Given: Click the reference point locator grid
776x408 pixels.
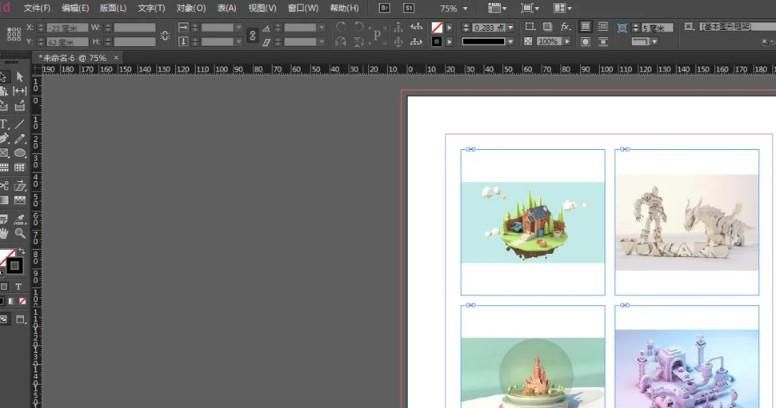Looking at the screenshot, I should tap(14, 34).
